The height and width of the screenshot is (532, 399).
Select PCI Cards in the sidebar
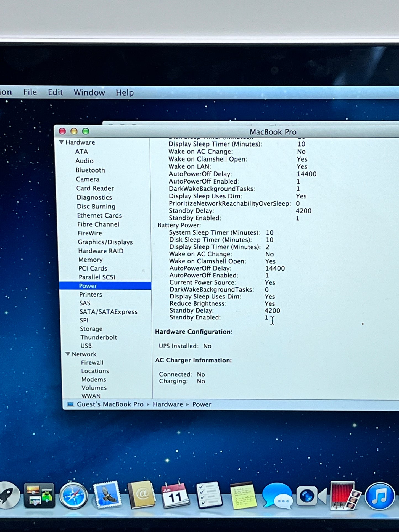tap(93, 268)
